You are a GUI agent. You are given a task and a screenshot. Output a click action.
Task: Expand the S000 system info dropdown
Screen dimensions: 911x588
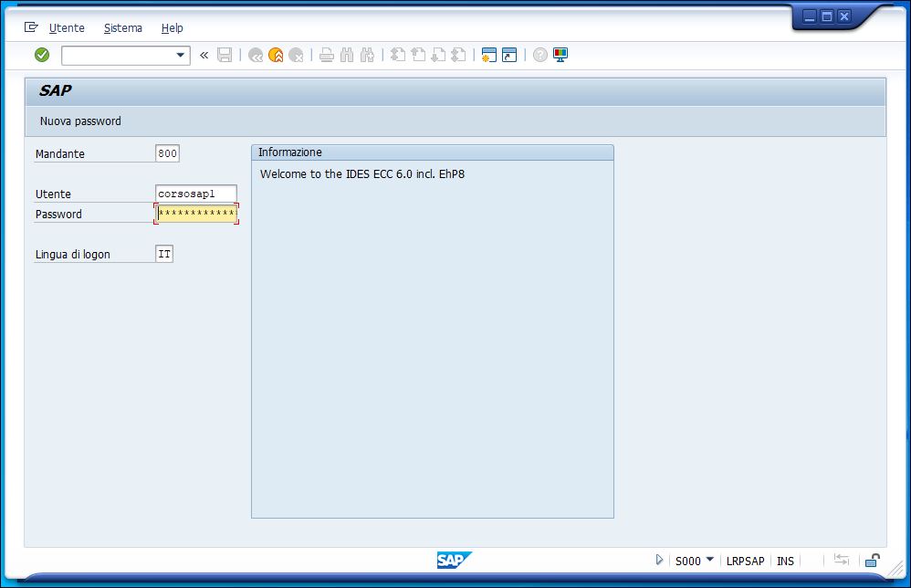tap(709, 560)
